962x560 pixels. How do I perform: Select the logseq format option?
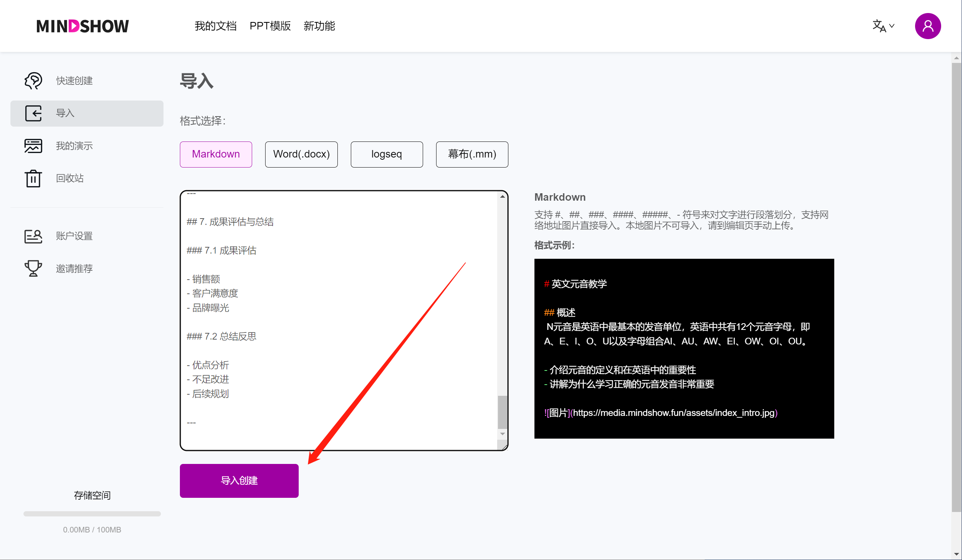coord(386,154)
